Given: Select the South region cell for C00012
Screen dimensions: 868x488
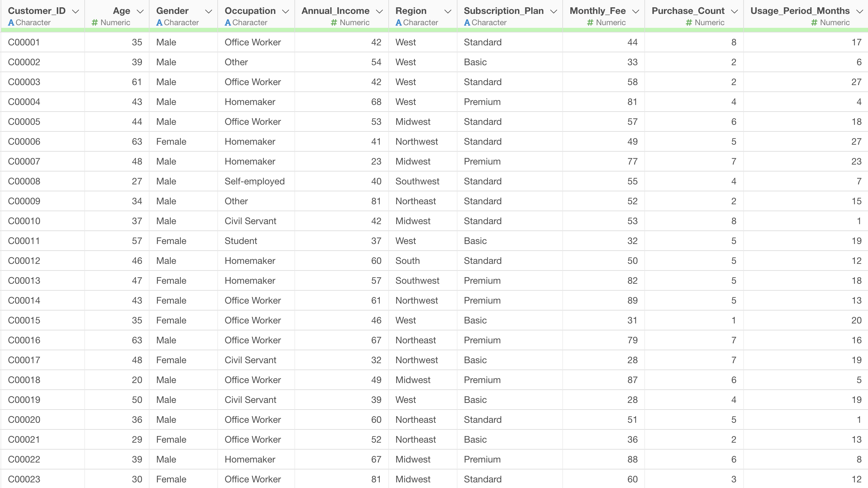Looking at the screenshot, I should 408,261.
